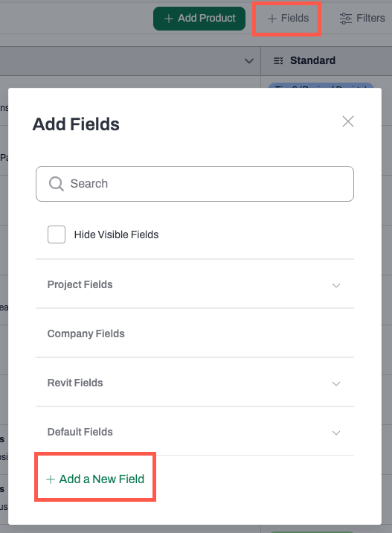Click the Hide Visible Fields label

click(116, 234)
